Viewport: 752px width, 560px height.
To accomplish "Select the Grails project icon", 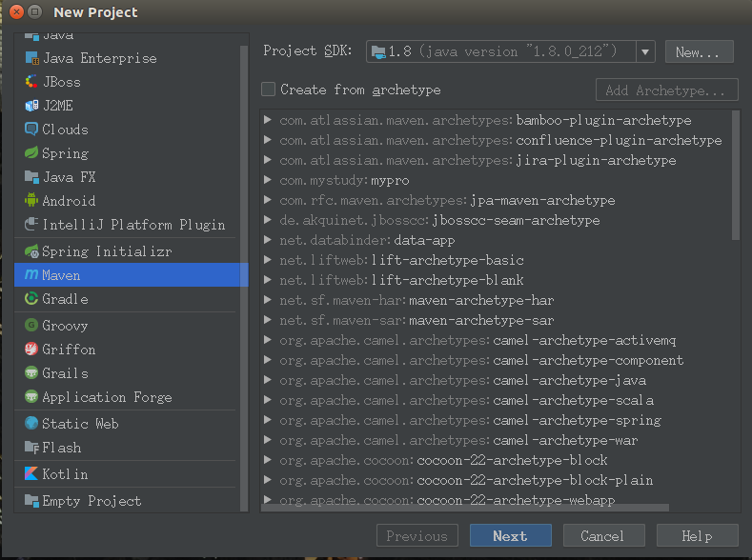I will click(x=31, y=372).
